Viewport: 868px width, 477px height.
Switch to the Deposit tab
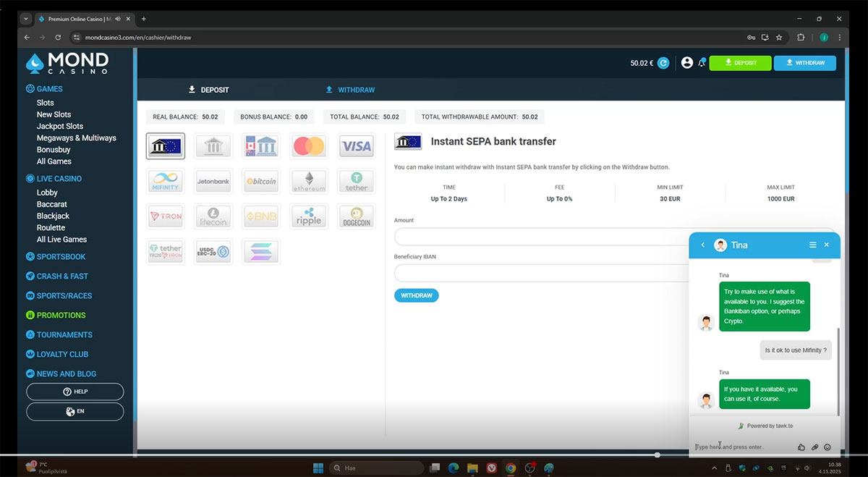[x=208, y=90]
